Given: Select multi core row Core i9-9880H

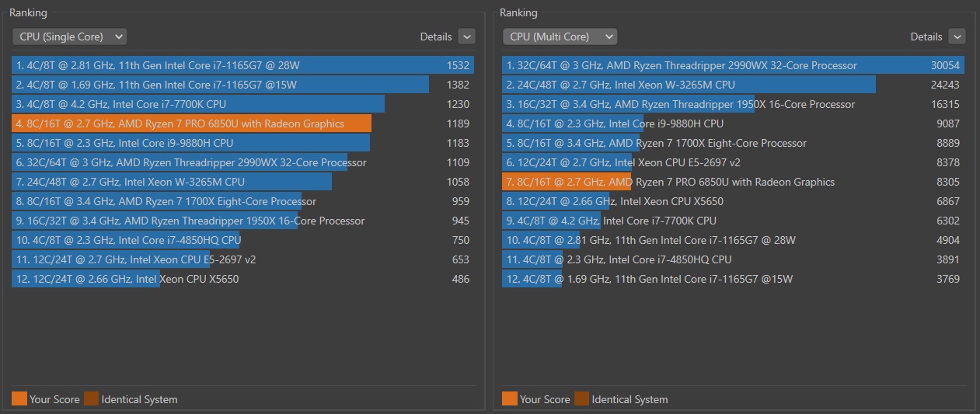Looking at the screenshot, I should 733,124.
